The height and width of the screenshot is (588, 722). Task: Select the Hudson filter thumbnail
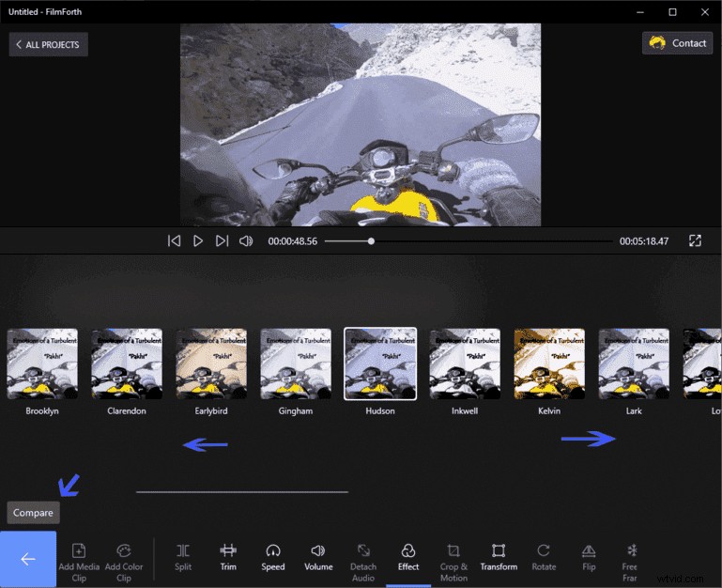380,364
